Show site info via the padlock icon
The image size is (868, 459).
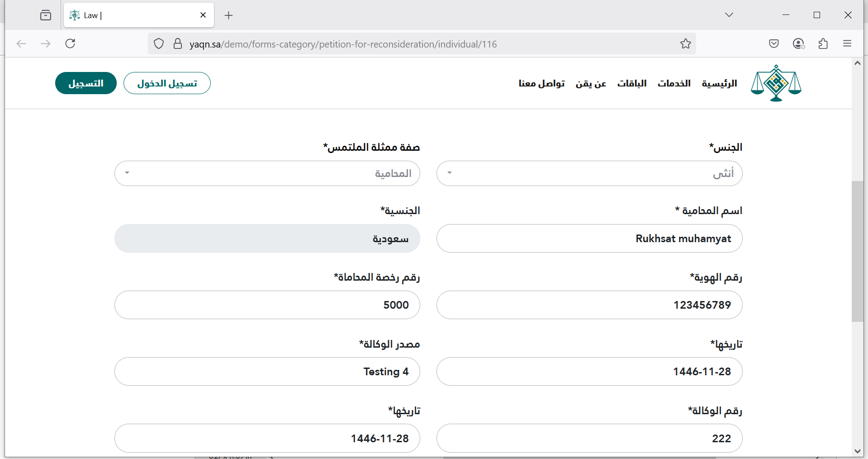[x=178, y=44]
